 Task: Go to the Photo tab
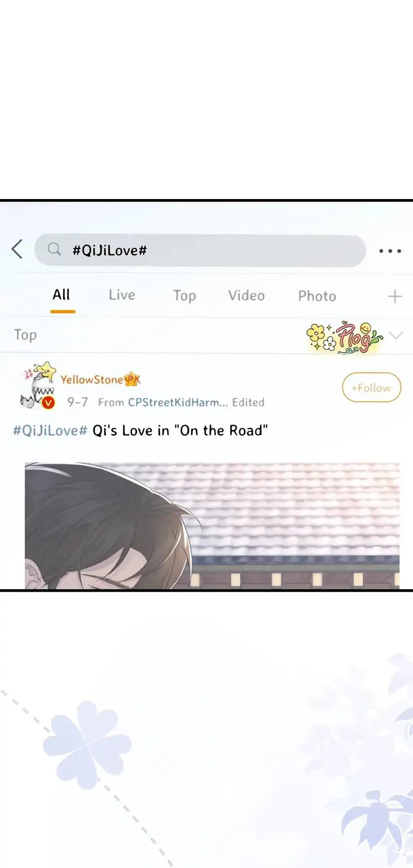[x=317, y=296]
